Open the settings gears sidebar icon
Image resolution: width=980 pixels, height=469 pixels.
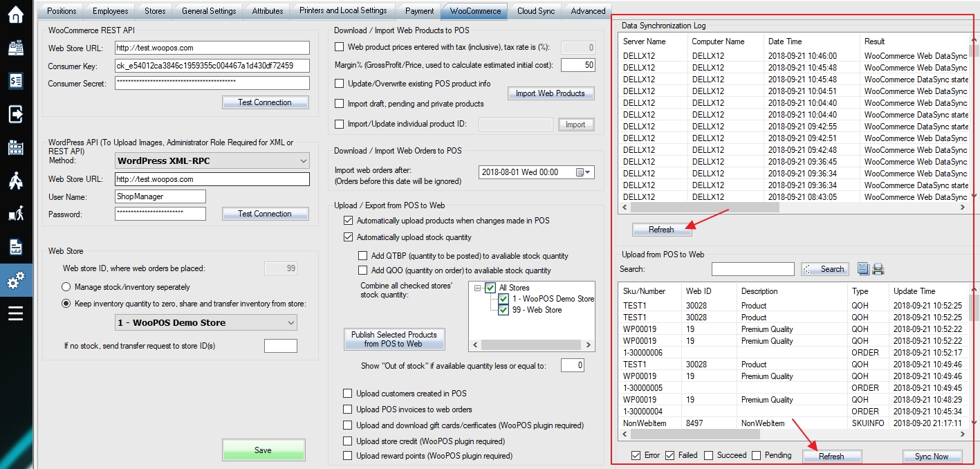tap(16, 280)
